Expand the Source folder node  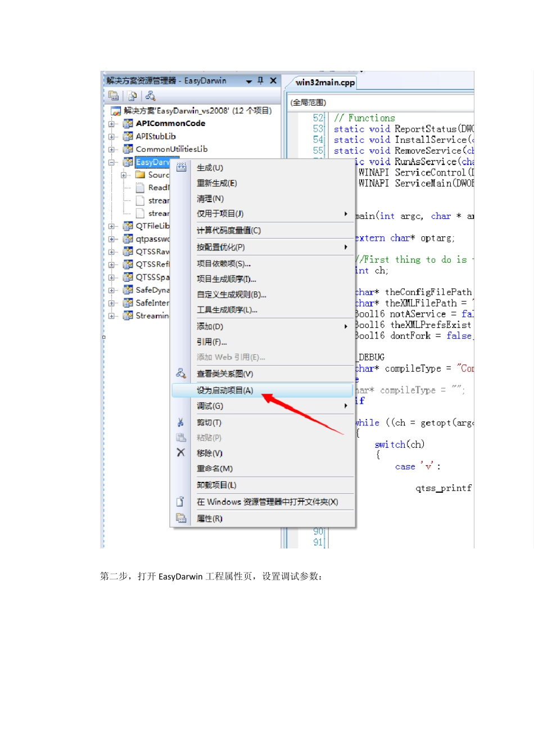[x=124, y=175]
